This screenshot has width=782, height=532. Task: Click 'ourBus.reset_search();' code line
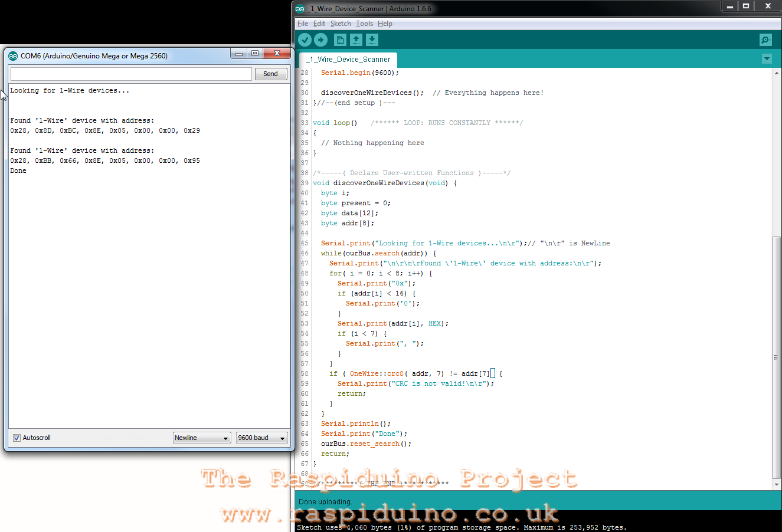[x=367, y=444]
